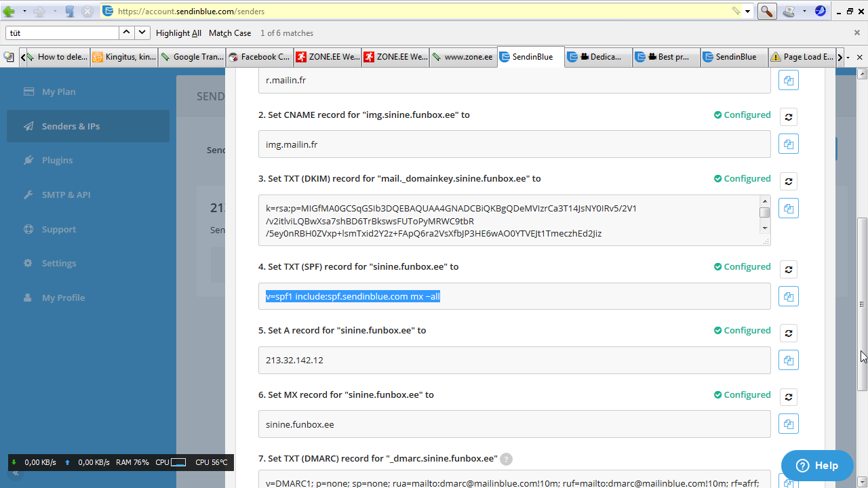
Task: Refresh the SPF record status
Action: 788,269
